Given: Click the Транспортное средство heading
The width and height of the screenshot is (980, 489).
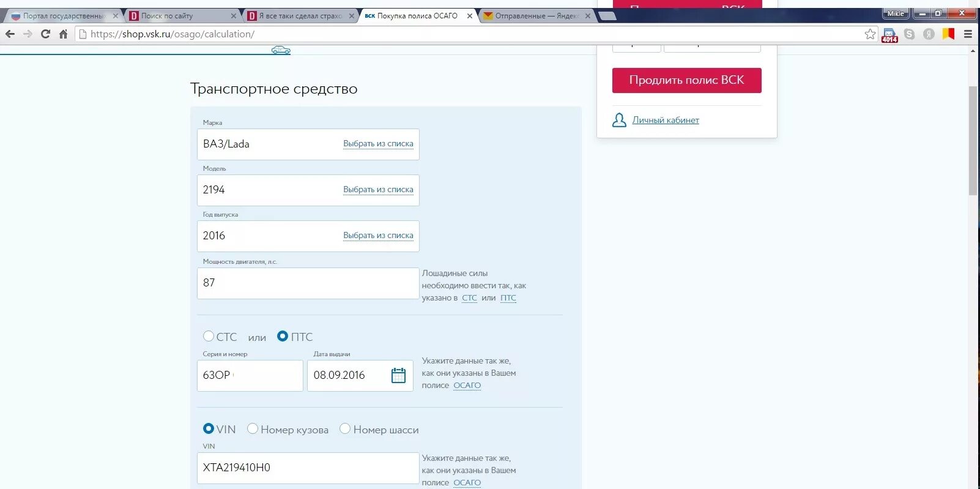Looking at the screenshot, I should click(x=274, y=89).
